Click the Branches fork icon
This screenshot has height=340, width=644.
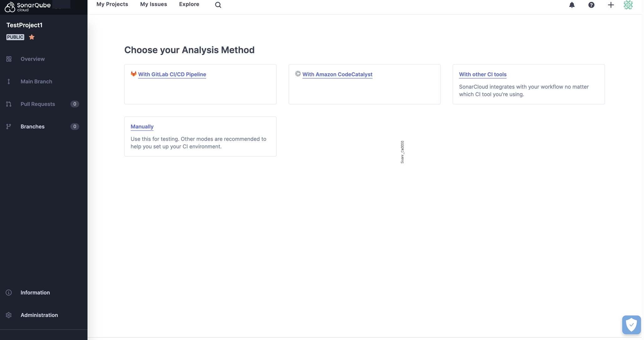click(8, 126)
